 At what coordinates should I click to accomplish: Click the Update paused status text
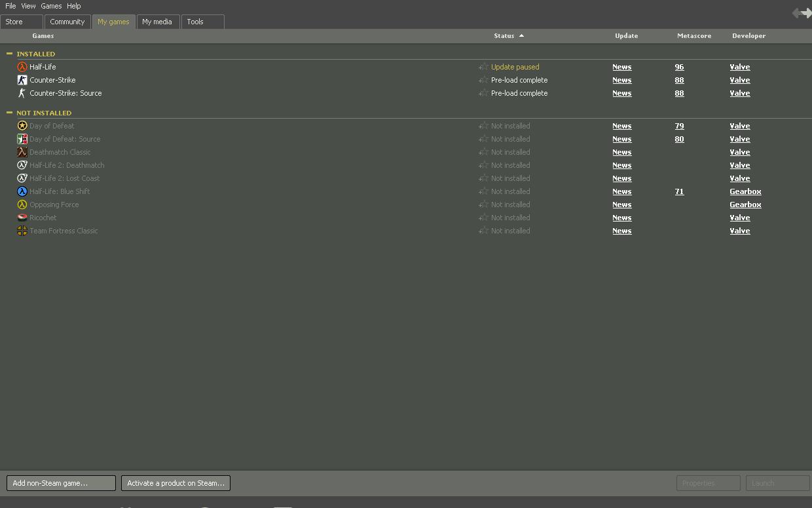click(x=515, y=67)
